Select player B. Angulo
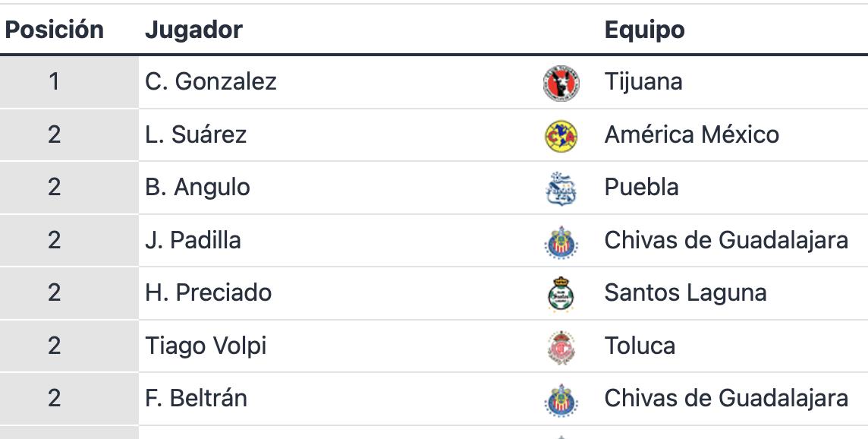 point(197,187)
